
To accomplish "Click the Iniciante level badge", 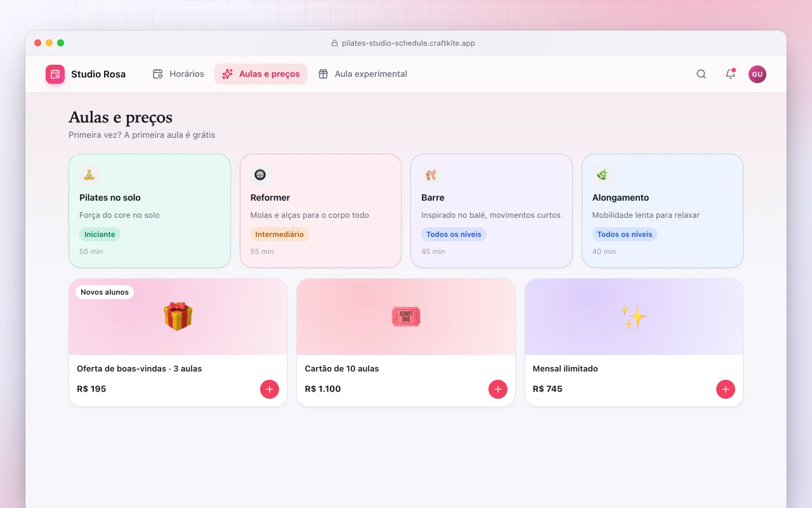I will click(x=100, y=234).
